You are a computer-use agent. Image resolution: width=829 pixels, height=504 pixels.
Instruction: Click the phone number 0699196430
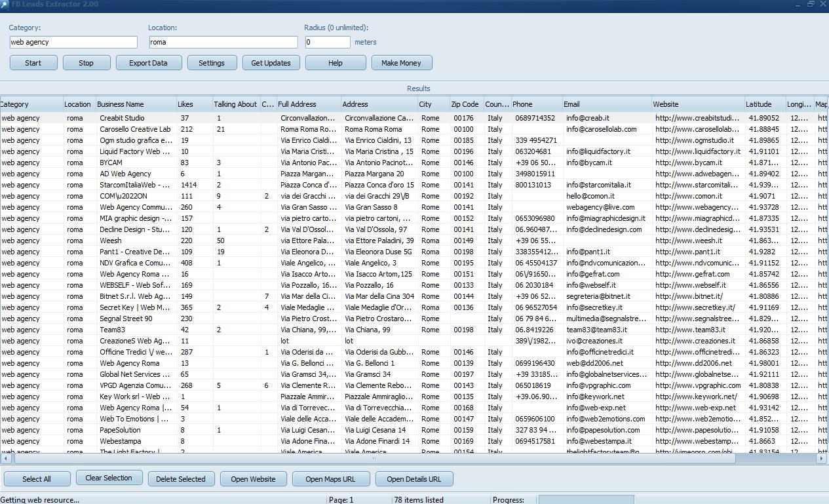(535, 363)
